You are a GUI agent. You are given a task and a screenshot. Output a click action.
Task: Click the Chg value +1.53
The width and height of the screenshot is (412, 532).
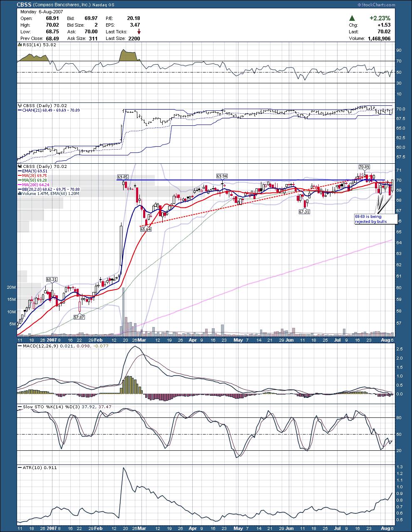[x=383, y=25]
